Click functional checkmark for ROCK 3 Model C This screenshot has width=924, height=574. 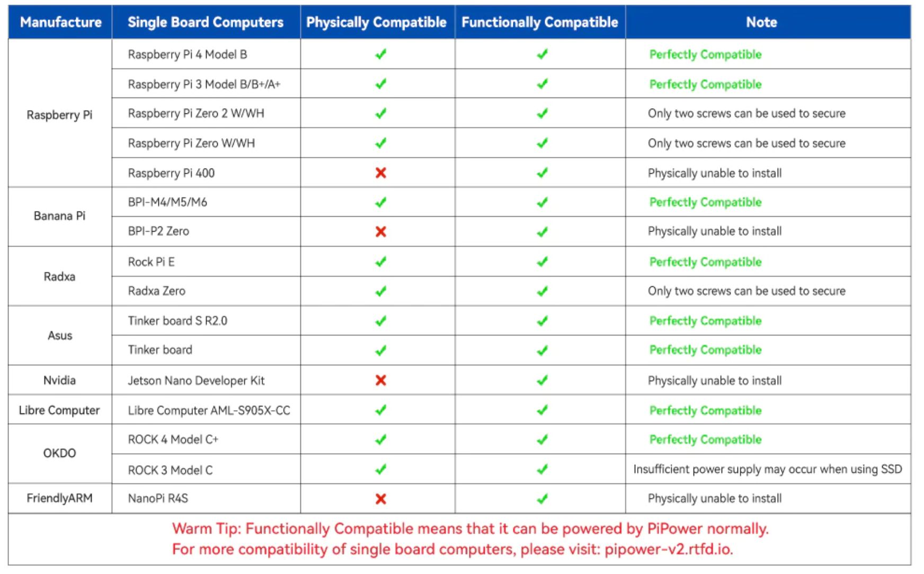[542, 469]
